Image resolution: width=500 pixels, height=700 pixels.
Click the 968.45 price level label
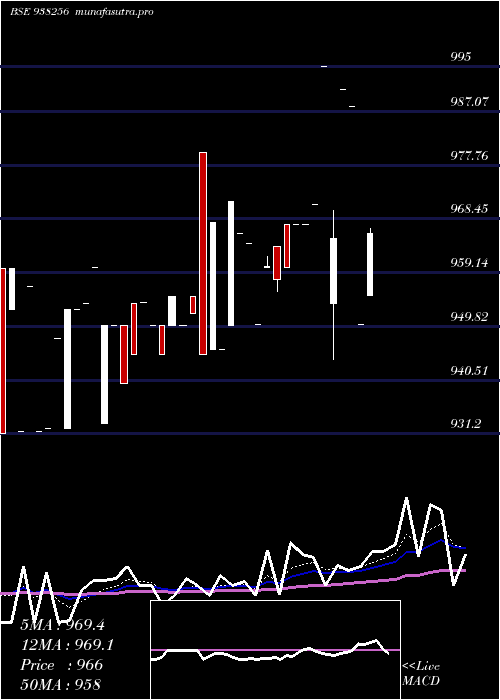469,208
